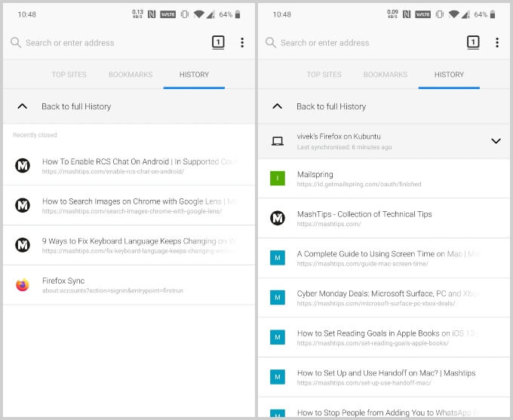Tap battery icon in left status bar

[x=238, y=14]
